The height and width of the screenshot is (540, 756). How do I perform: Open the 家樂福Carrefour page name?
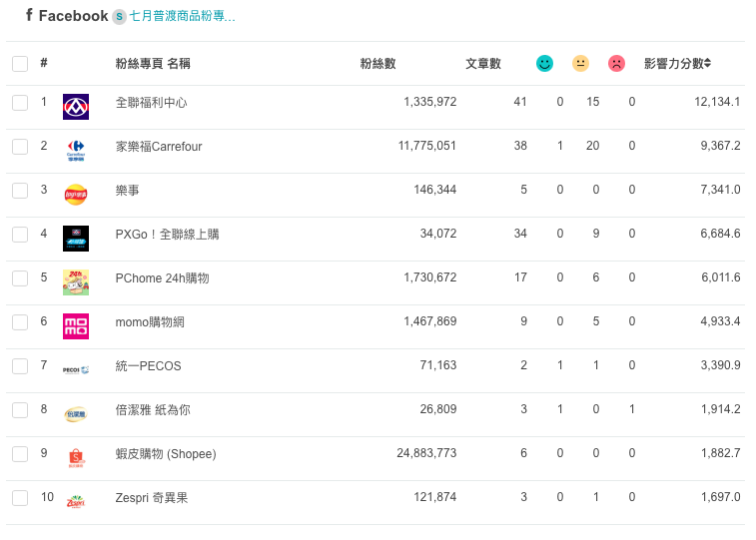(x=159, y=147)
